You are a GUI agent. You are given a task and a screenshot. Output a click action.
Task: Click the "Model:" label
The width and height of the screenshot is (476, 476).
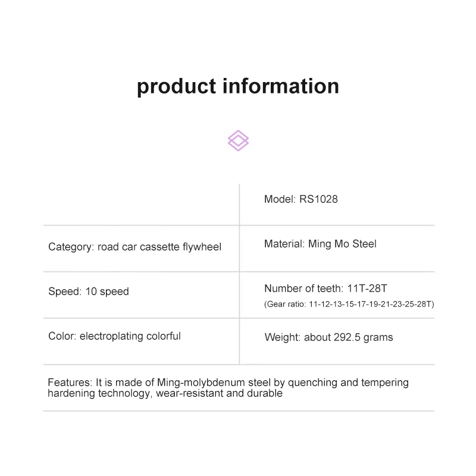click(279, 199)
